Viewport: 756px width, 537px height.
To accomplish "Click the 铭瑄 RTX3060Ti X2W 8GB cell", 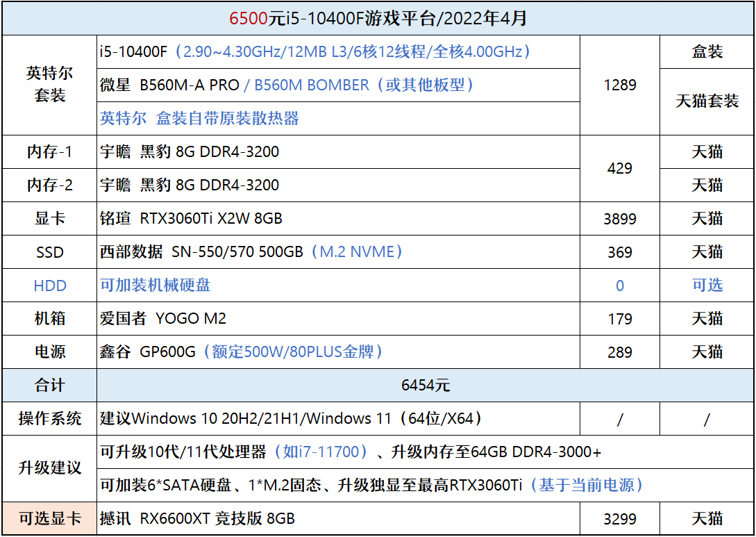I will click(339, 219).
